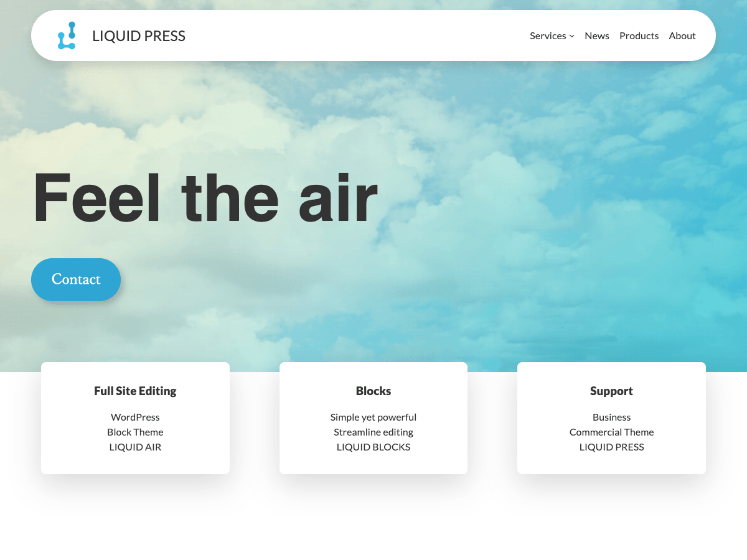Screen dimensions: 747x560
Task: Select the blue molecule logo in header
Action: (67, 35)
